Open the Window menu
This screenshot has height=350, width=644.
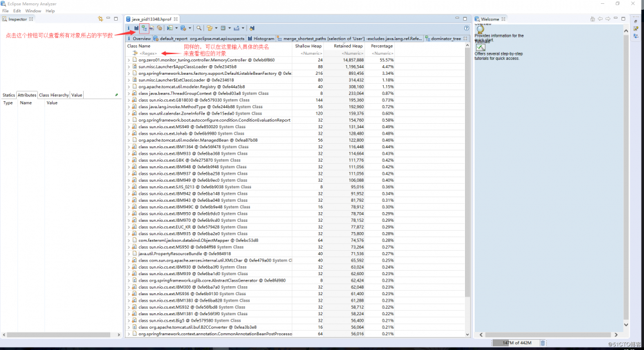33,11
